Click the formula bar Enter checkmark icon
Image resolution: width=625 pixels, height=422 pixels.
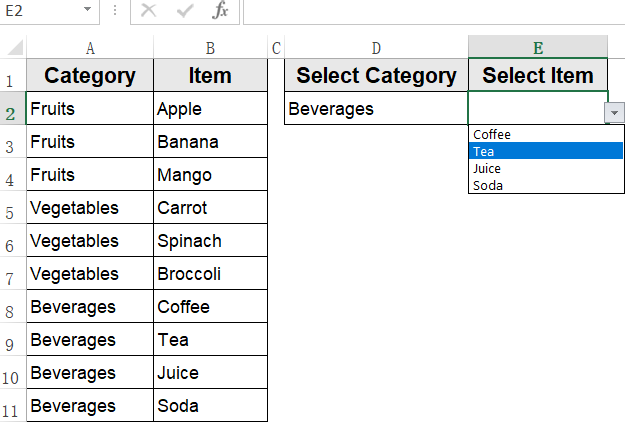185,11
